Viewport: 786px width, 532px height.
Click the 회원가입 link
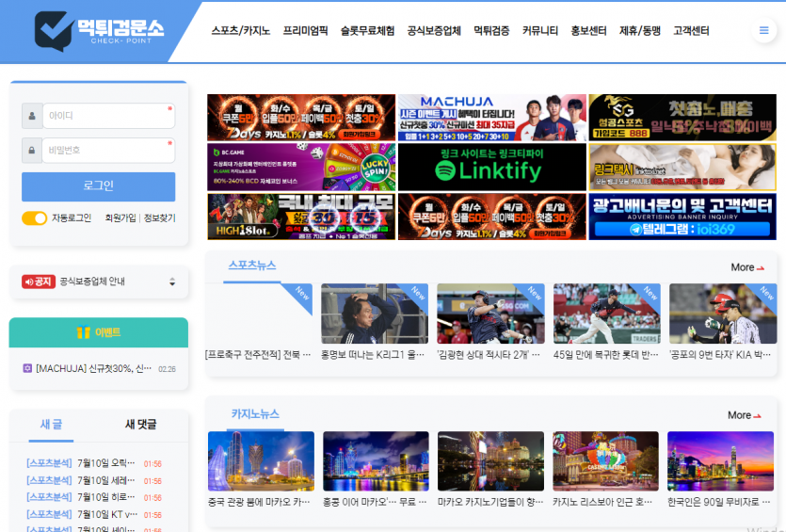(120, 218)
